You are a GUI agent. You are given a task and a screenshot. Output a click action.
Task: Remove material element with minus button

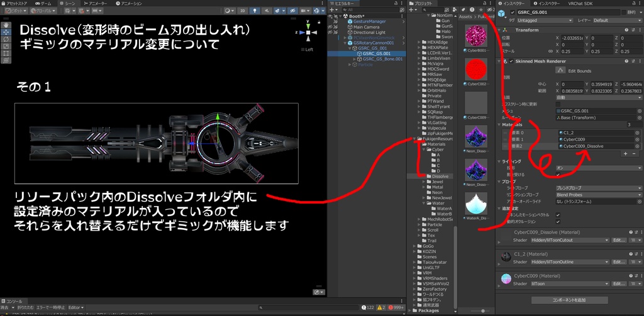(635, 153)
